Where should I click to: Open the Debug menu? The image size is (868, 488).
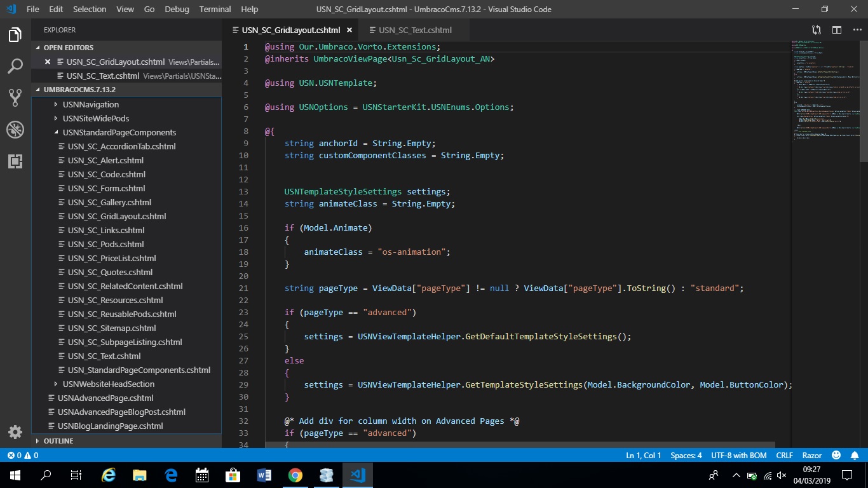click(177, 9)
